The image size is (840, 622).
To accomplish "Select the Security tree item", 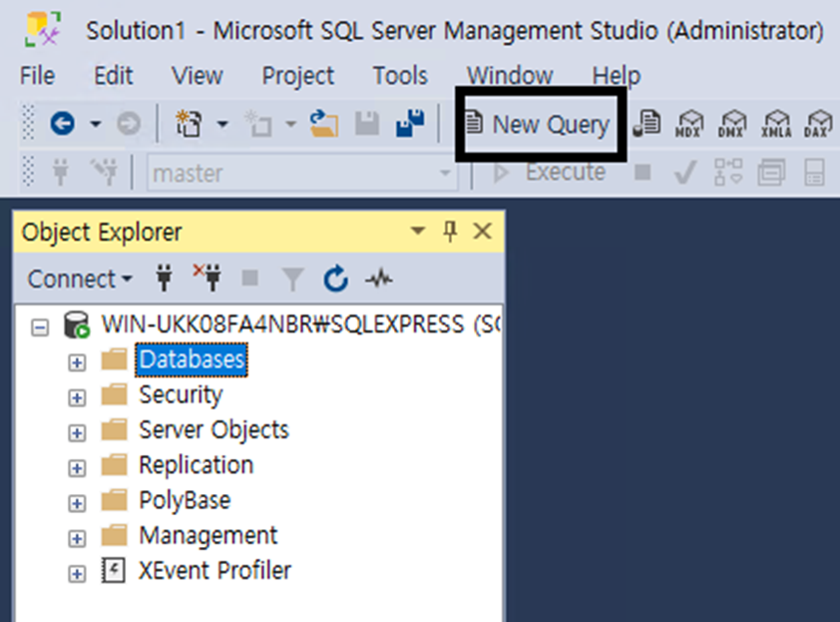I will point(181,395).
